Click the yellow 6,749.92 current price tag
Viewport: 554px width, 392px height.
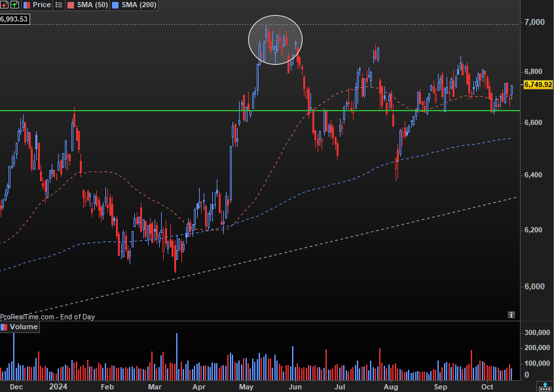click(538, 84)
